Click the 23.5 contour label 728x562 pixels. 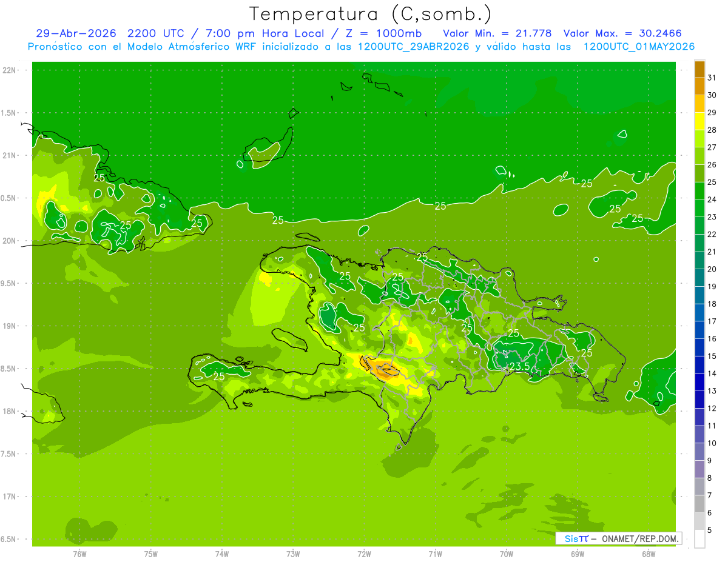coord(519,366)
